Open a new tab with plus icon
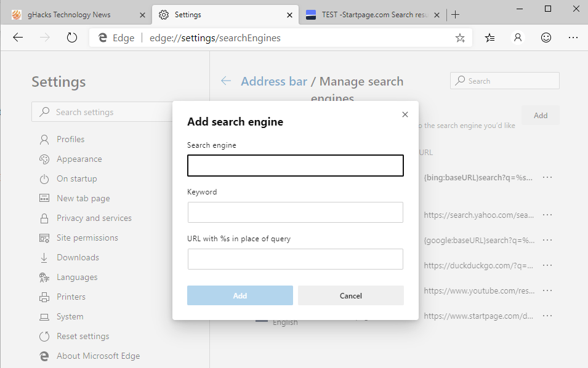The height and width of the screenshot is (368, 588). pos(455,15)
